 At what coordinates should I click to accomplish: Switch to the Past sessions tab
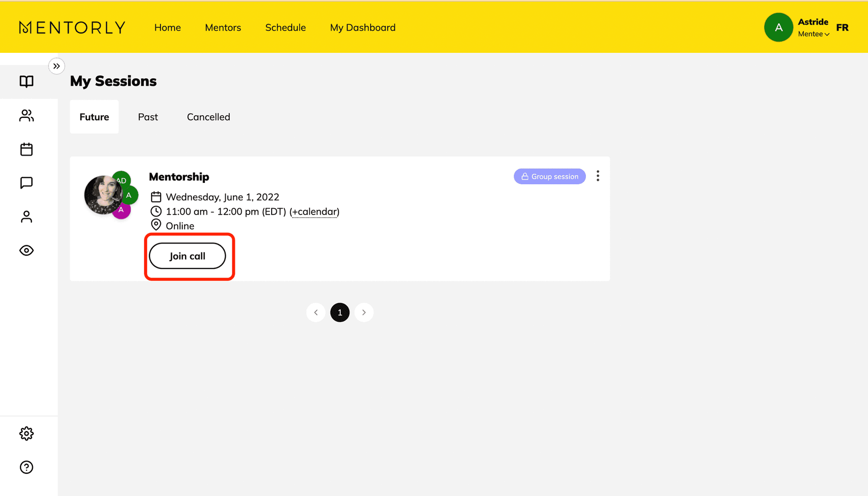(x=148, y=117)
